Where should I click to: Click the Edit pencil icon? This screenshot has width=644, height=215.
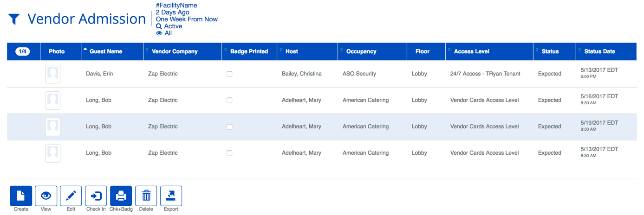tap(71, 196)
